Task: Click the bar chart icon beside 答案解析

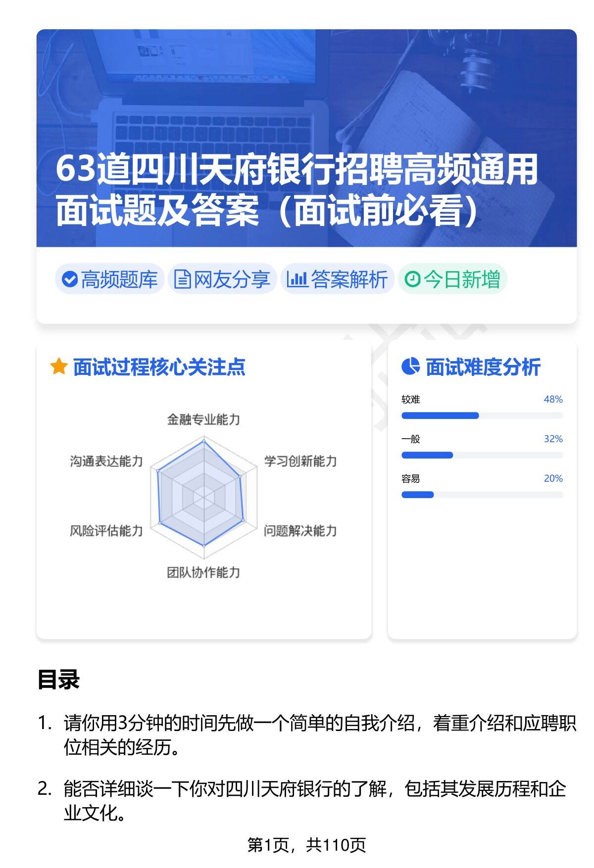Action: point(297,279)
